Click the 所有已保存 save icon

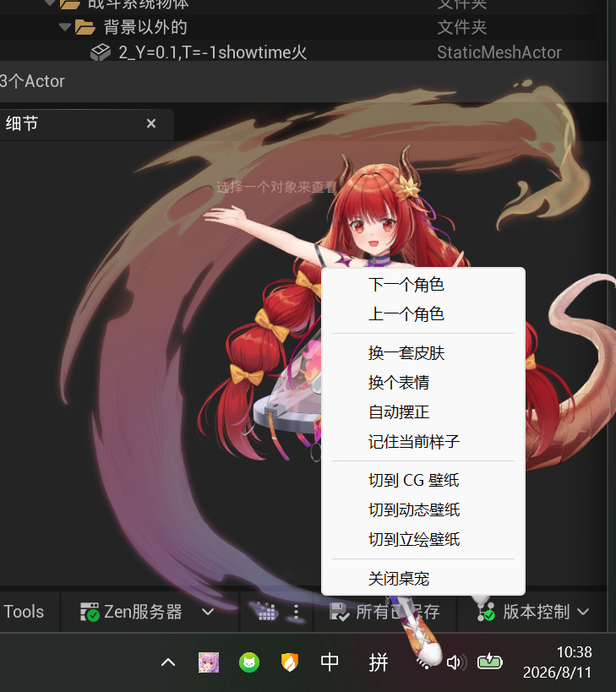tap(339, 612)
